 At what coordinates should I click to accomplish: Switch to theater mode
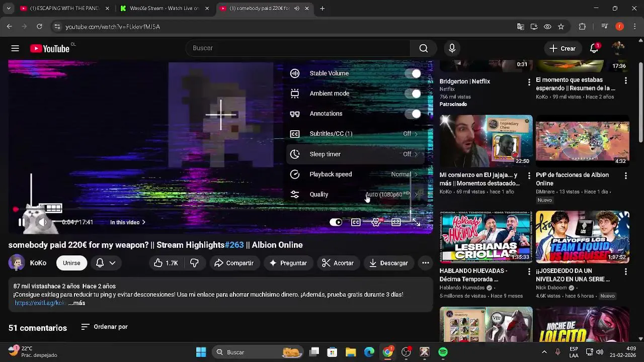tap(396, 222)
